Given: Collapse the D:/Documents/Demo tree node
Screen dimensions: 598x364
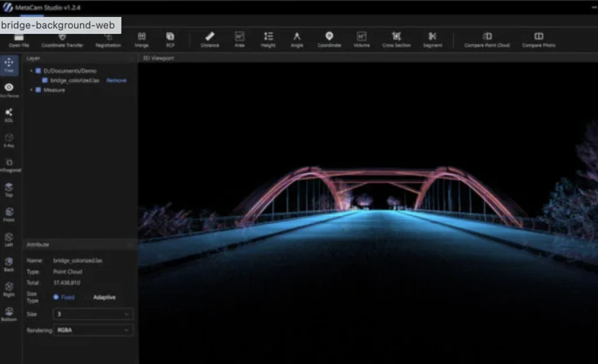Looking at the screenshot, I should [x=32, y=71].
